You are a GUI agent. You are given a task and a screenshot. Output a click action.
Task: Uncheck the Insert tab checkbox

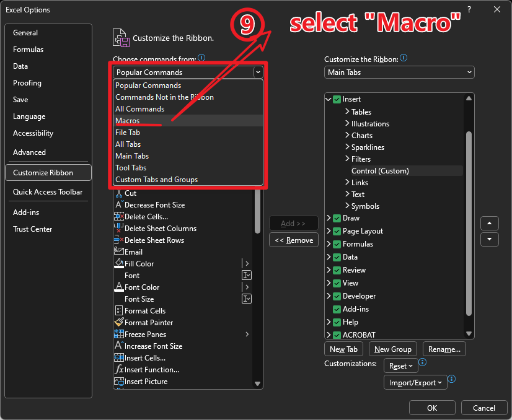pos(337,99)
